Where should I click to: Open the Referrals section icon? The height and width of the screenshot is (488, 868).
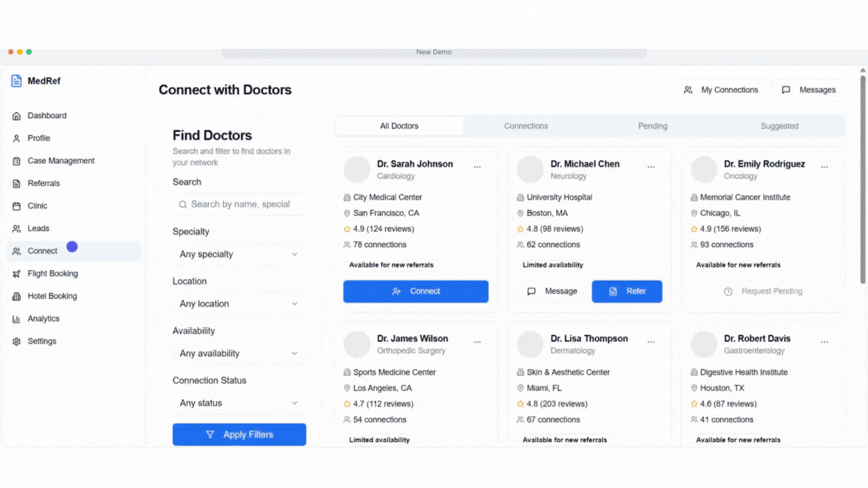(17, 183)
